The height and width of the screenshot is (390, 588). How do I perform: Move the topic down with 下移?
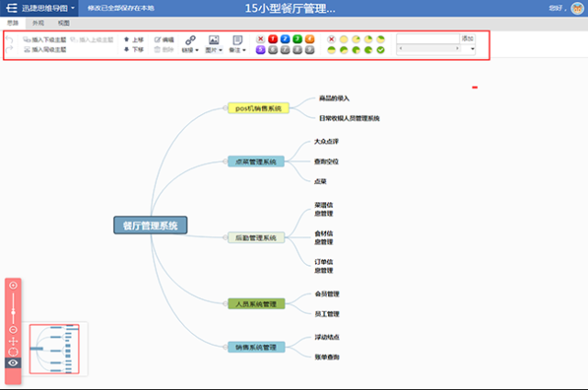click(x=134, y=49)
